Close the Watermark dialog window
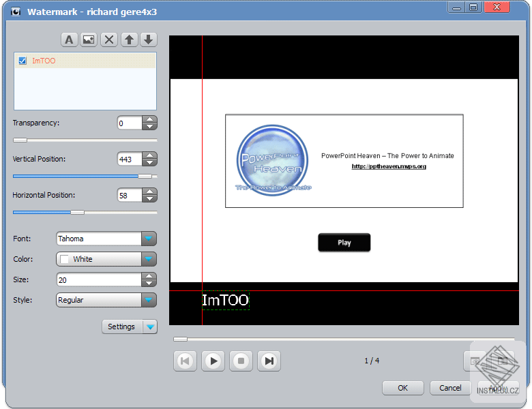Image resolution: width=532 pixels, height=409 pixels. 497,7
